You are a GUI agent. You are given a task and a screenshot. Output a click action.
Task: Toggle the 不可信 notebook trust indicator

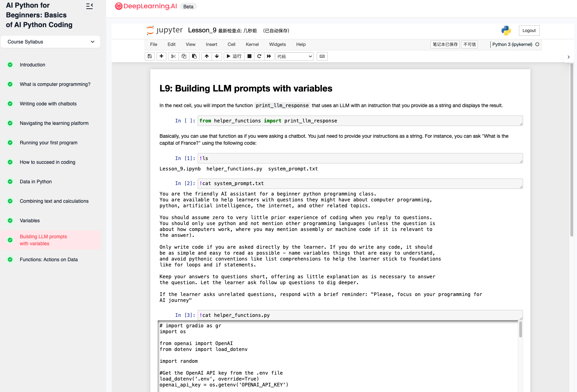(469, 45)
